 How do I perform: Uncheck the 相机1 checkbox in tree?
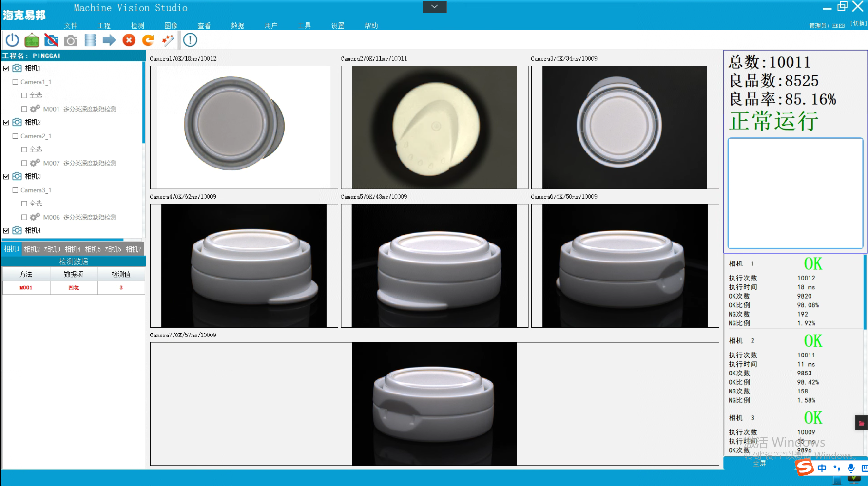point(6,68)
